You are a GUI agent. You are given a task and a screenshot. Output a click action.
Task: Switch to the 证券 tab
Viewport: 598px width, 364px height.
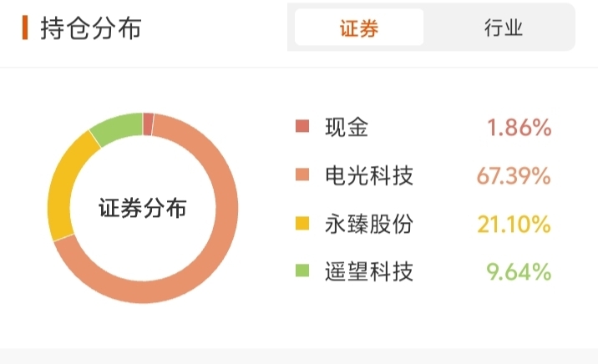coord(359,28)
